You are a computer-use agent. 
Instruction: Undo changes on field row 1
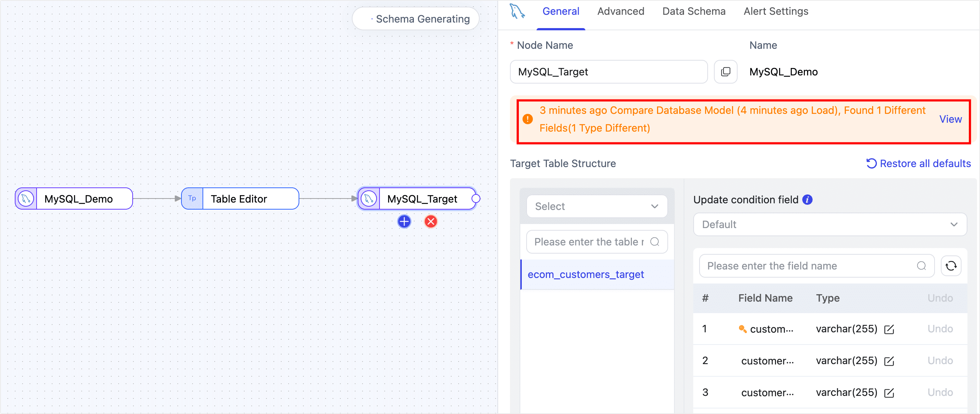940,329
